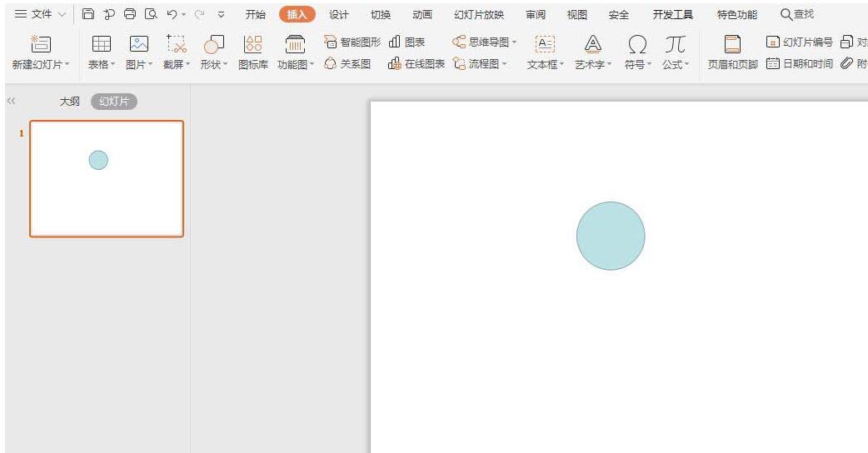Click 日期和时间 button
Screen dimensions: 868x453
(x=800, y=63)
